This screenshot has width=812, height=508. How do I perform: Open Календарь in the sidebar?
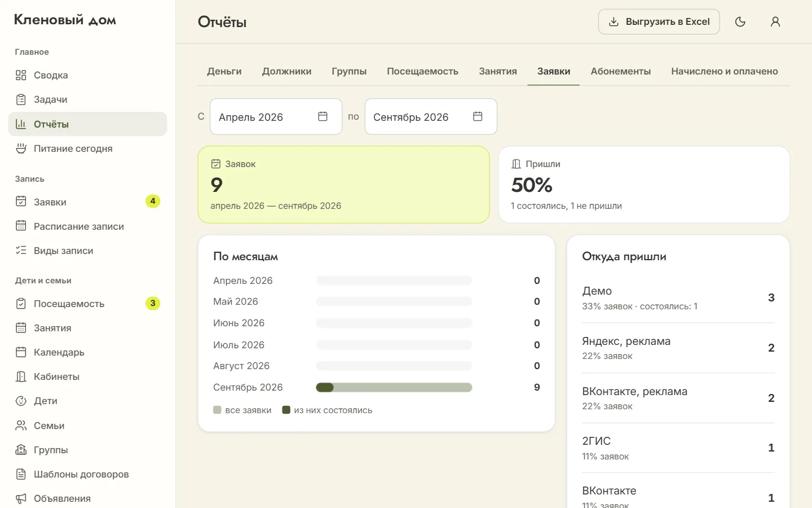[x=87, y=352]
